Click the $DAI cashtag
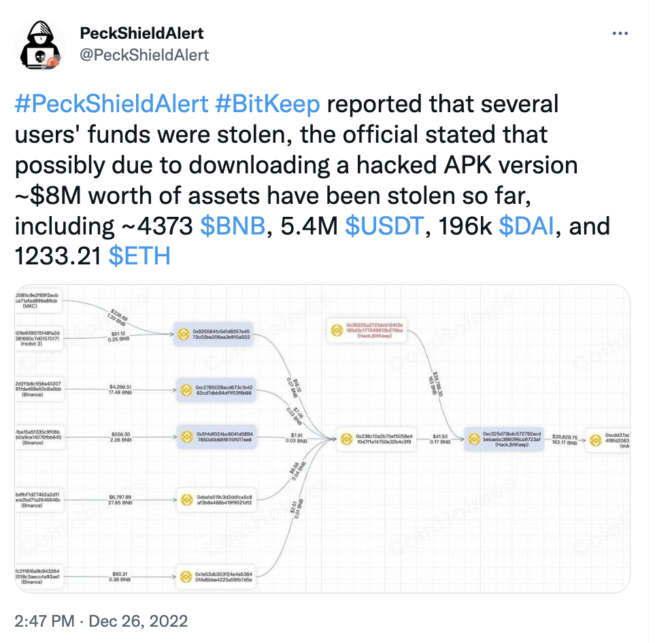The image size is (672, 643). [x=526, y=226]
